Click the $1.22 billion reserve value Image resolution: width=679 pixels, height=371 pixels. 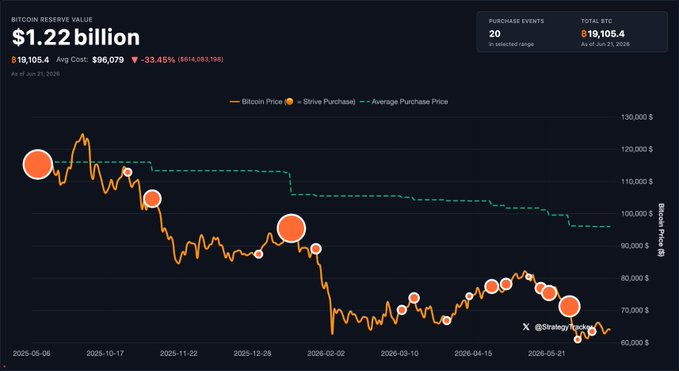[x=76, y=38]
